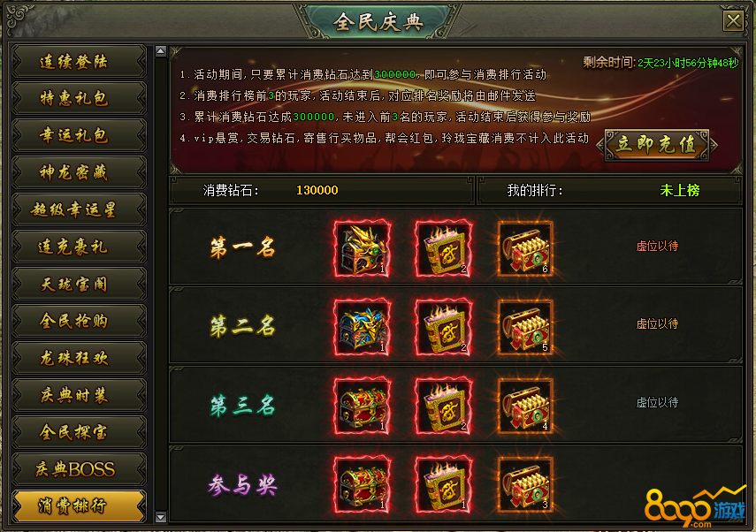The width and height of the screenshot is (756, 532).
Task: Select the third place flaming book icon
Action: (444, 406)
